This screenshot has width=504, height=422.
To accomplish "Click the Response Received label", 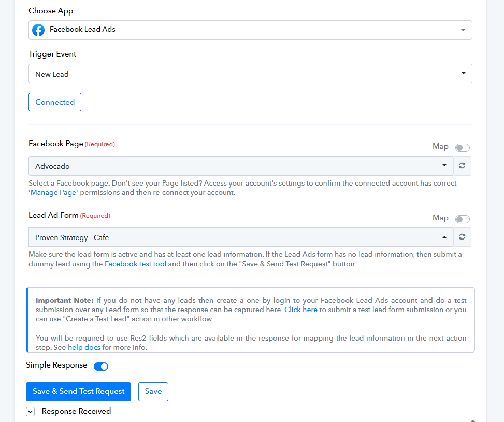I will pyautogui.click(x=77, y=411).
